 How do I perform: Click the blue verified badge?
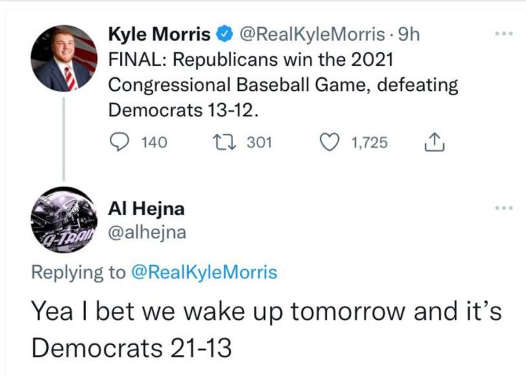pyautogui.click(x=225, y=34)
